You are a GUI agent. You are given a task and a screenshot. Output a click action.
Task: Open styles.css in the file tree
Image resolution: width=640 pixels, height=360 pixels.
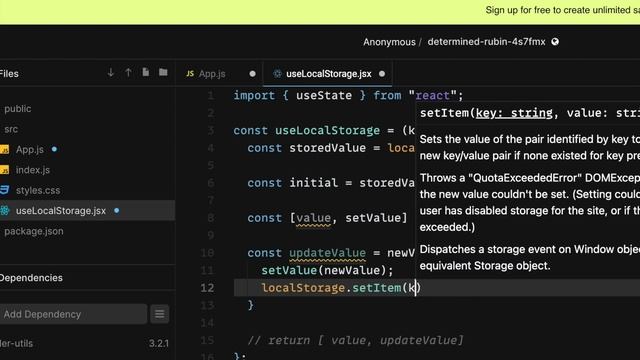[38, 190]
